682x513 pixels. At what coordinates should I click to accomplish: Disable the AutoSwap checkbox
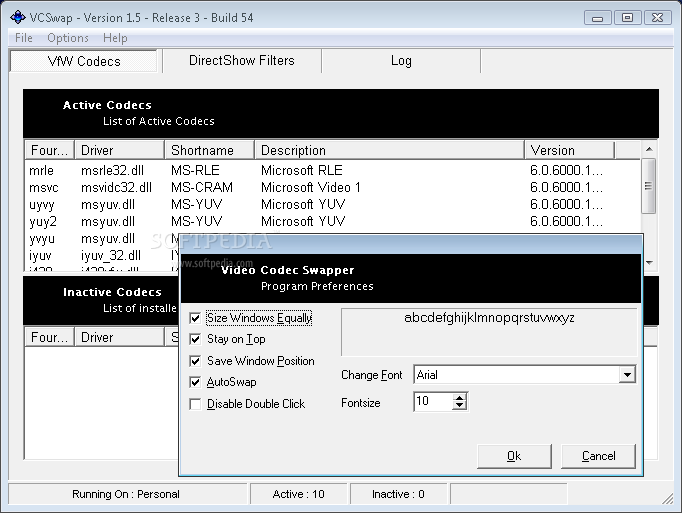pos(195,382)
